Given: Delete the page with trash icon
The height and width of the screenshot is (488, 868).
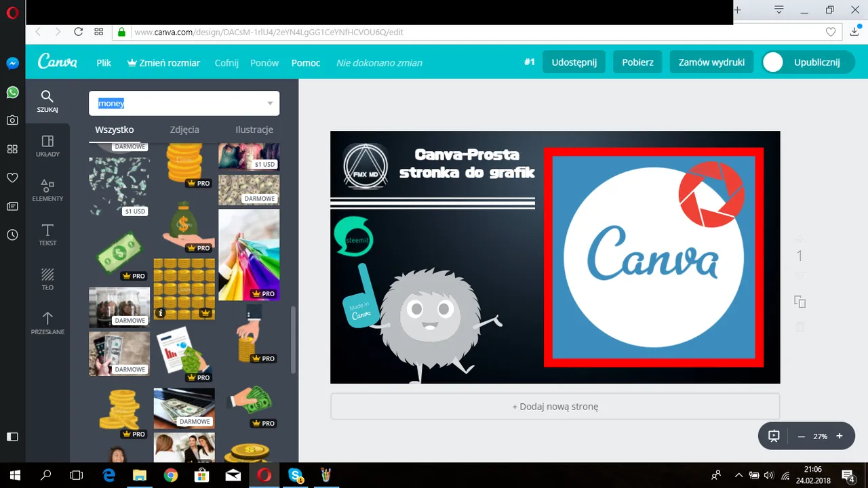Looking at the screenshot, I should [800, 327].
